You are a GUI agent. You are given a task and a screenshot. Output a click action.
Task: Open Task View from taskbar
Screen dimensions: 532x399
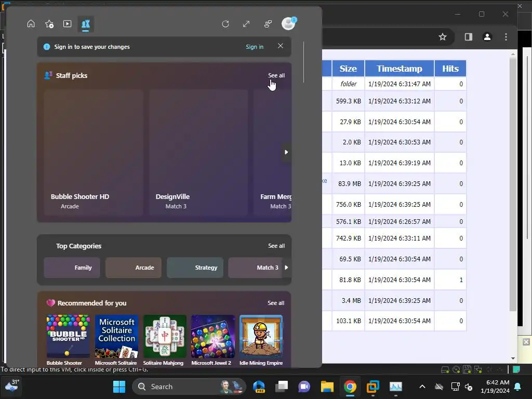point(282,387)
